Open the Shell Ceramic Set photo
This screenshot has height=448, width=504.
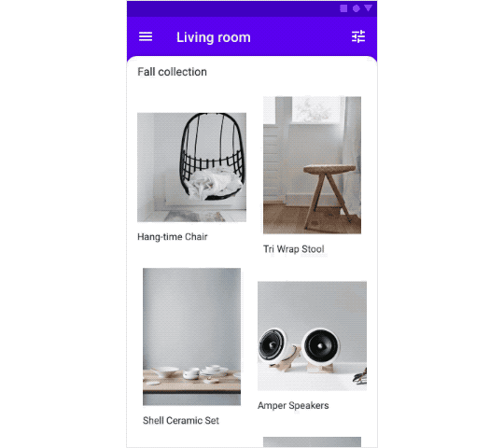(192, 337)
